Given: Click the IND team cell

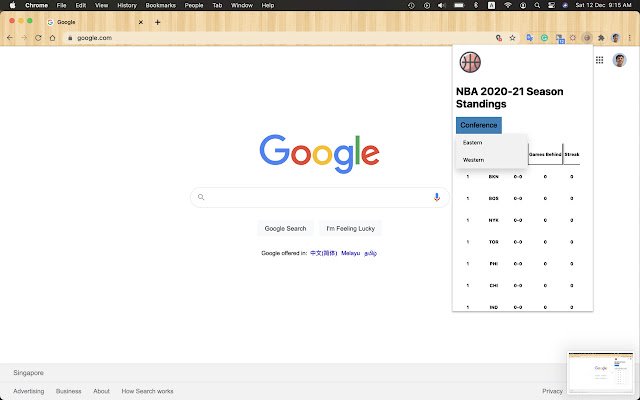Looking at the screenshot, I should (x=493, y=307).
